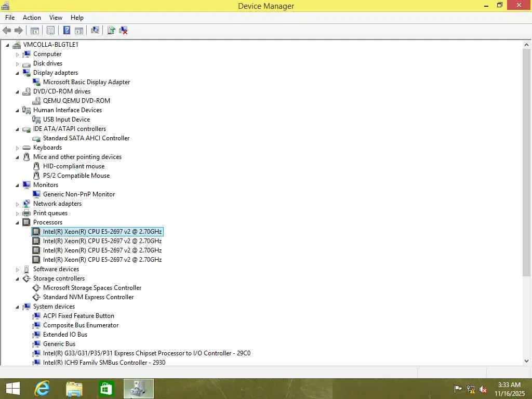The height and width of the screenshot is (399, 532).
Task: Toggle the action pane toolbar icon
Action: 79,31
